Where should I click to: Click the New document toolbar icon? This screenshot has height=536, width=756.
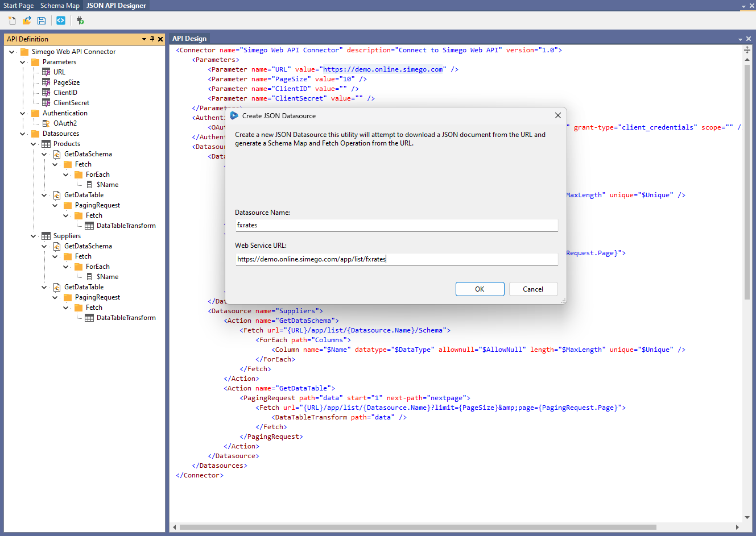(12, 20)
